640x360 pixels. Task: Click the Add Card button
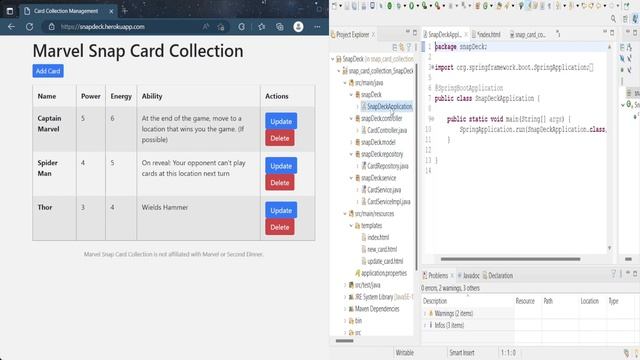[48, 71]
